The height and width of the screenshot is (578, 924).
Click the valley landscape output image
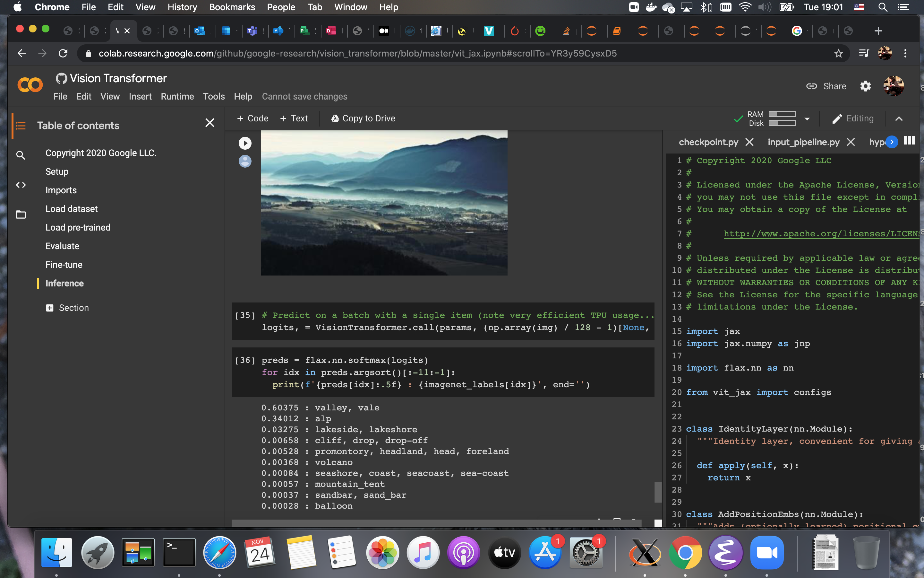384,203
